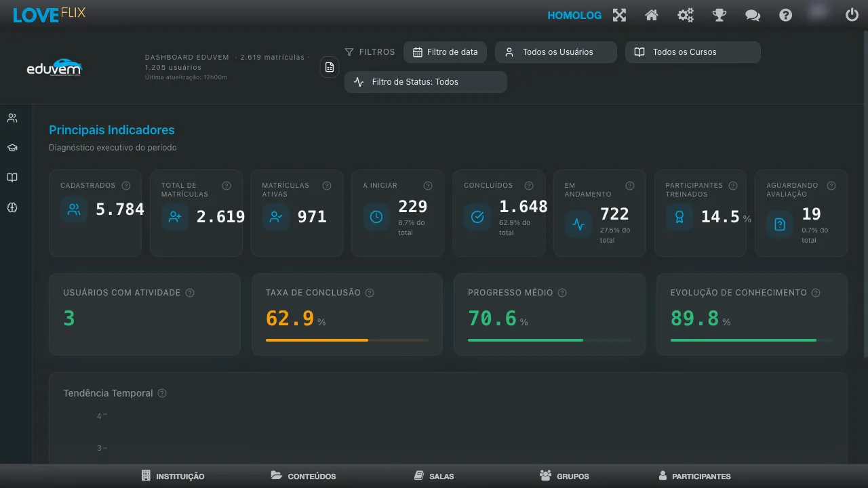Click the power logout icon

852,15
